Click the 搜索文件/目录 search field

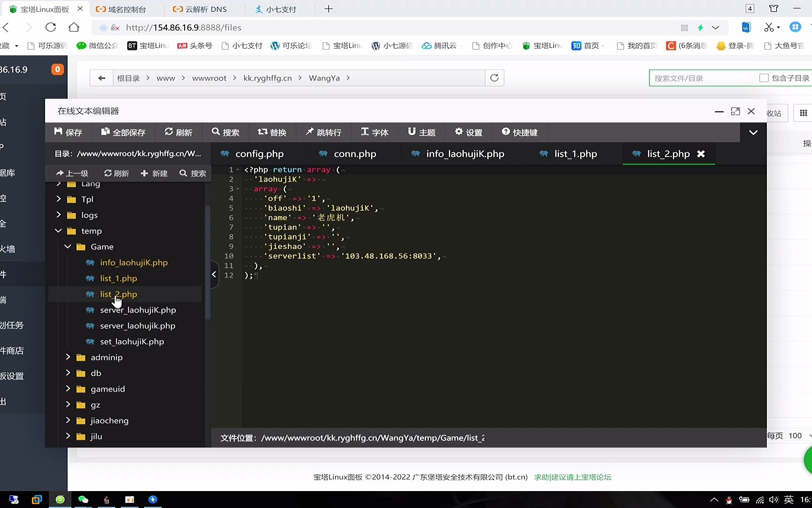coord(704,78)
